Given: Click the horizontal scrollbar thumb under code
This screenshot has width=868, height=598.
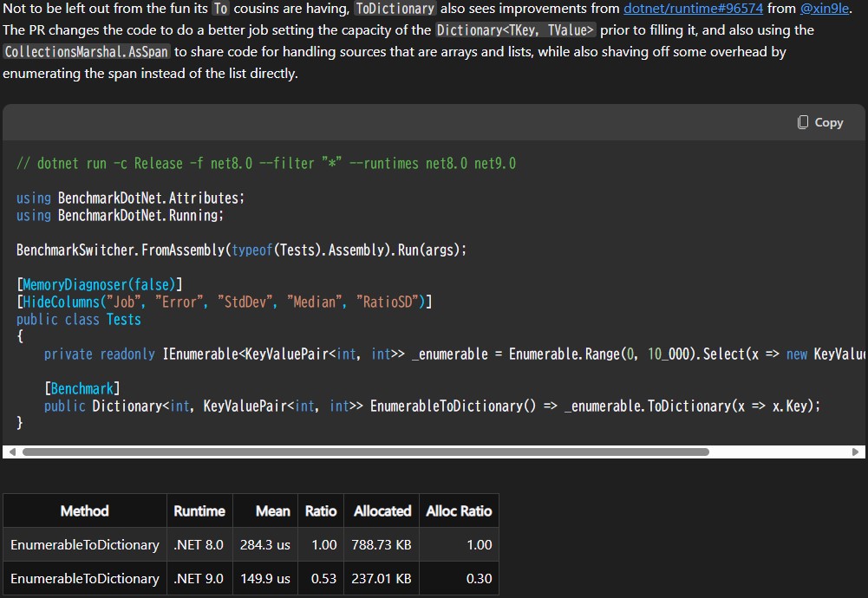Looking at the screenshot, I should point(366,452).
